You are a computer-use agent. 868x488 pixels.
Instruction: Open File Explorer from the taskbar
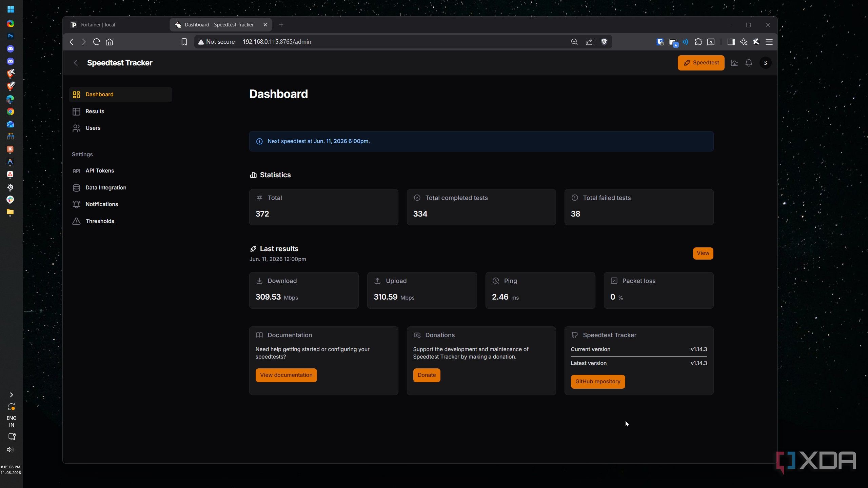coord(11,212)
